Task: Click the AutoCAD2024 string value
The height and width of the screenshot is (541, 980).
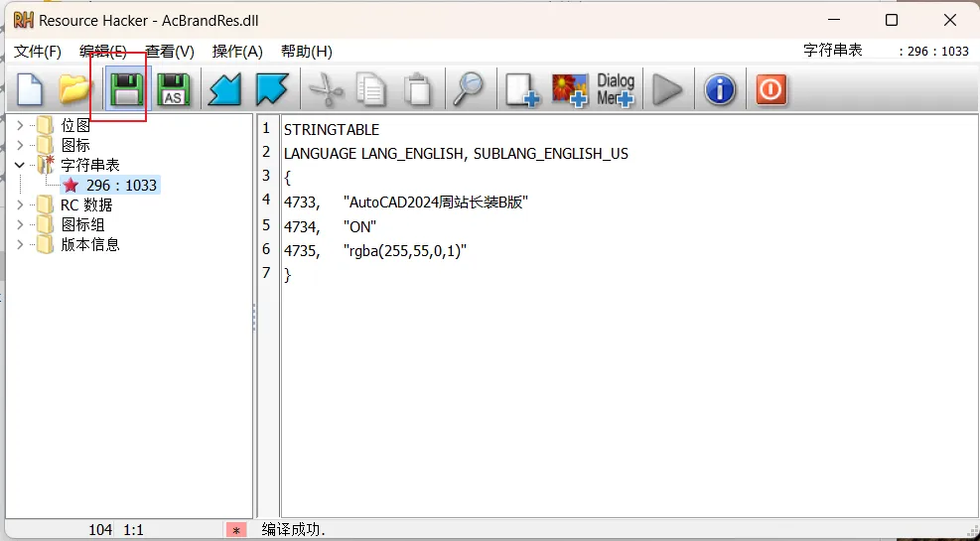Action: pyautogui.click(x=436, y=203)
